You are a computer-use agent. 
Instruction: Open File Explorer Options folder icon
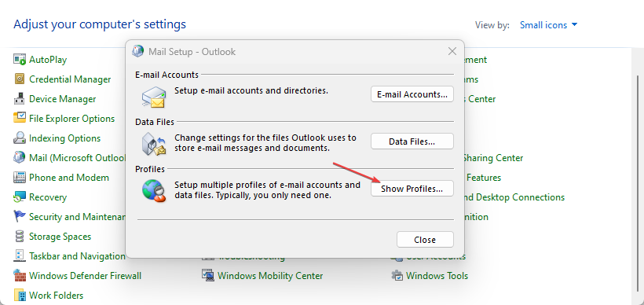click(20, 118)
